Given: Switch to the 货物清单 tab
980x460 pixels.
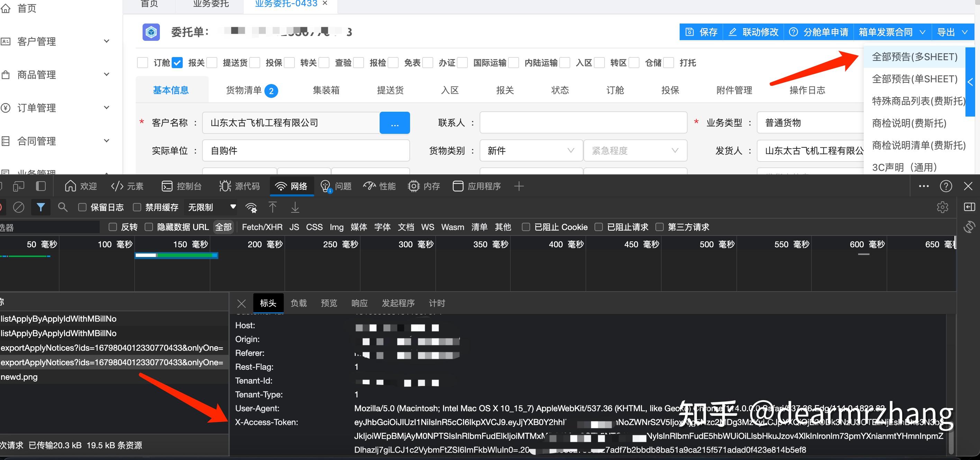Looking at the screenshot, I should [252, 91].
